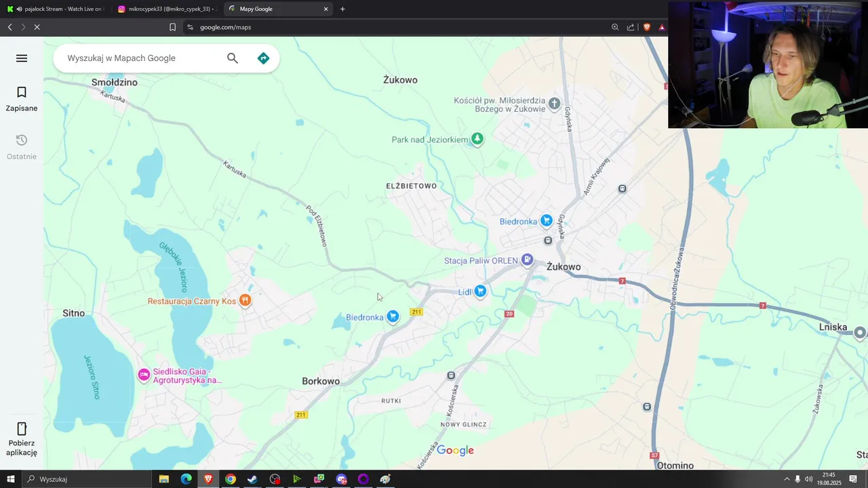Select the Biedronka pin near Gdyńska street
Viewport: 868px width, 488px height.
(x=547, y=221)
